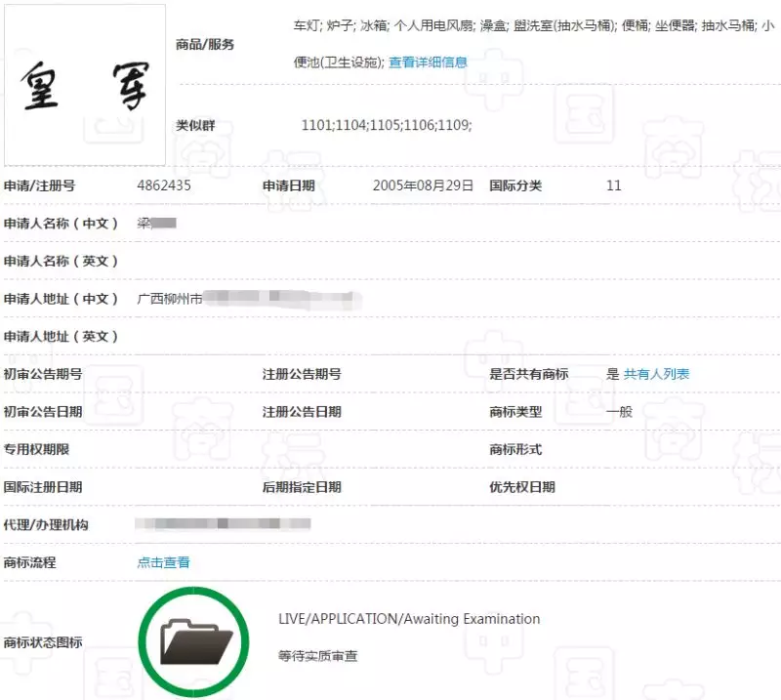Open 查看详细信息 for goods and services
781x700 pixels.
point(429,61)
